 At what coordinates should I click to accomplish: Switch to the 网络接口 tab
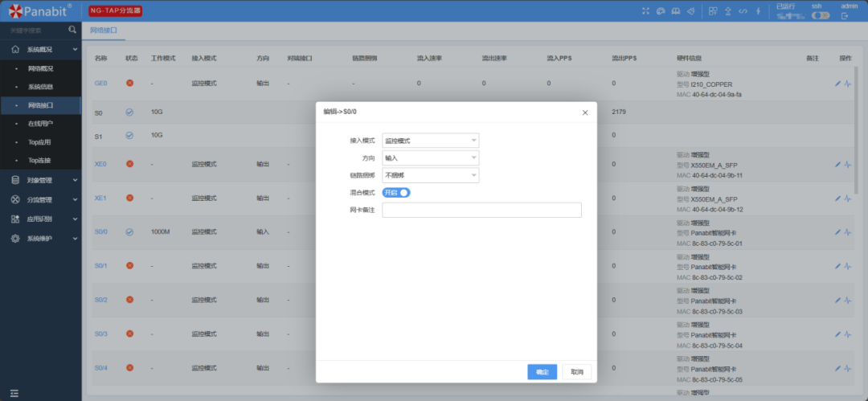(104, 31)
